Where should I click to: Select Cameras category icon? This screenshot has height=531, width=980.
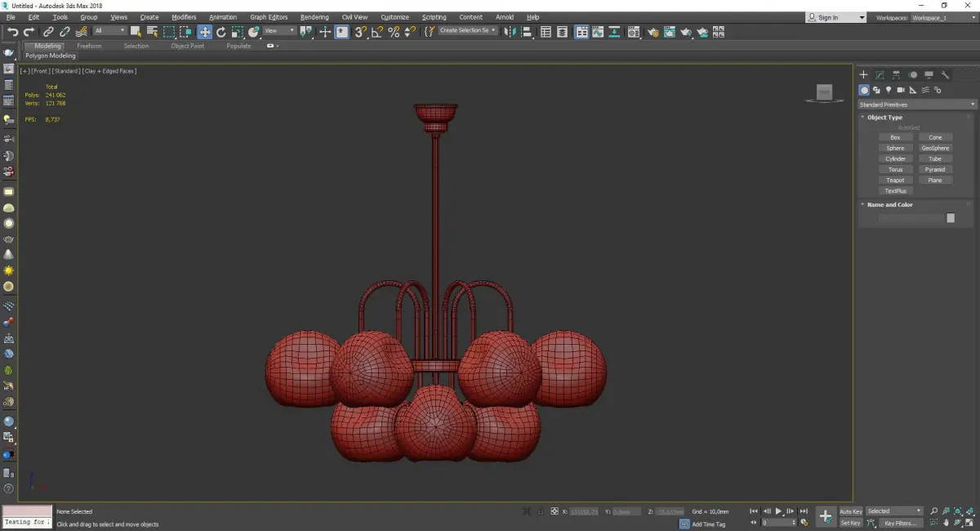901,90
